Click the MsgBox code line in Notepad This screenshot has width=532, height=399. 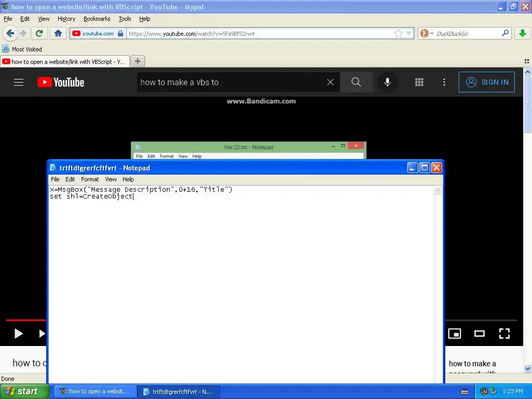click(141, 189)
